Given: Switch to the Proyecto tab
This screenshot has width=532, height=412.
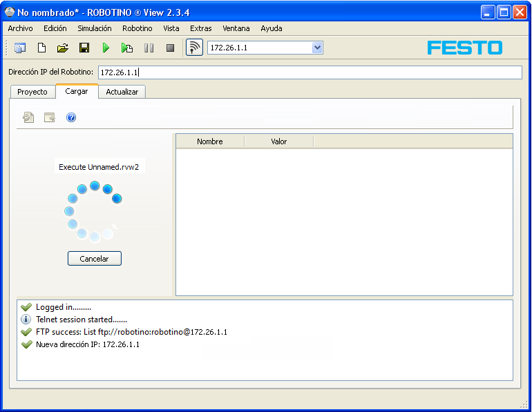Looking at the screenshot, I should 32,92.
